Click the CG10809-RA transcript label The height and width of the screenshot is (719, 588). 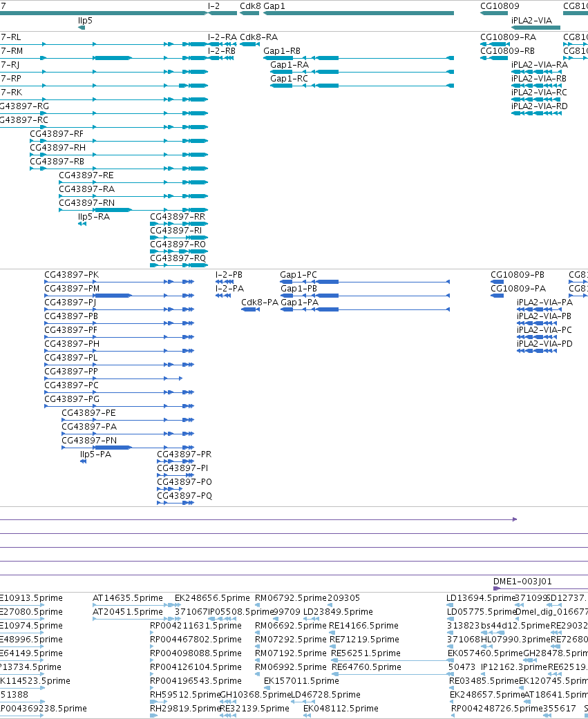tap(508, 37)
